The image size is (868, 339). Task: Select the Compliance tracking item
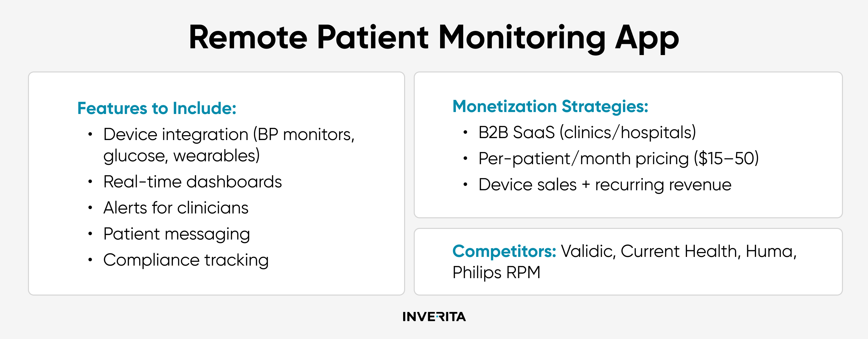tap(186, 260)
